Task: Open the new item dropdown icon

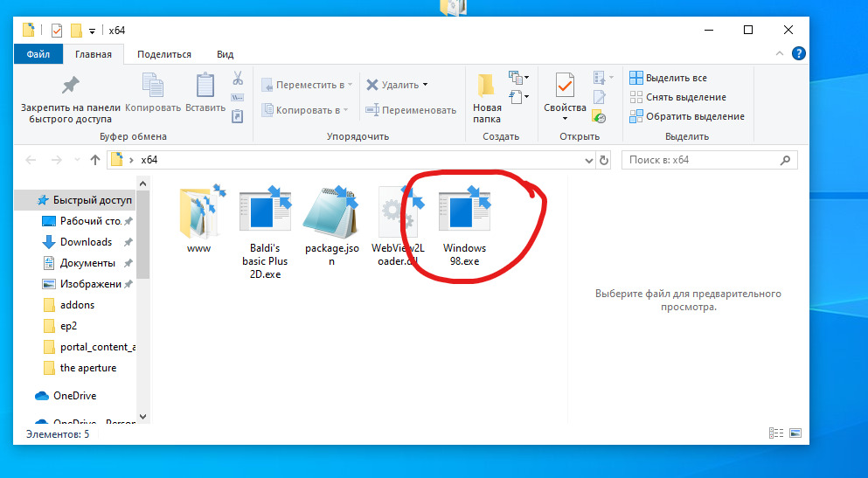Action: pos(518,77)
